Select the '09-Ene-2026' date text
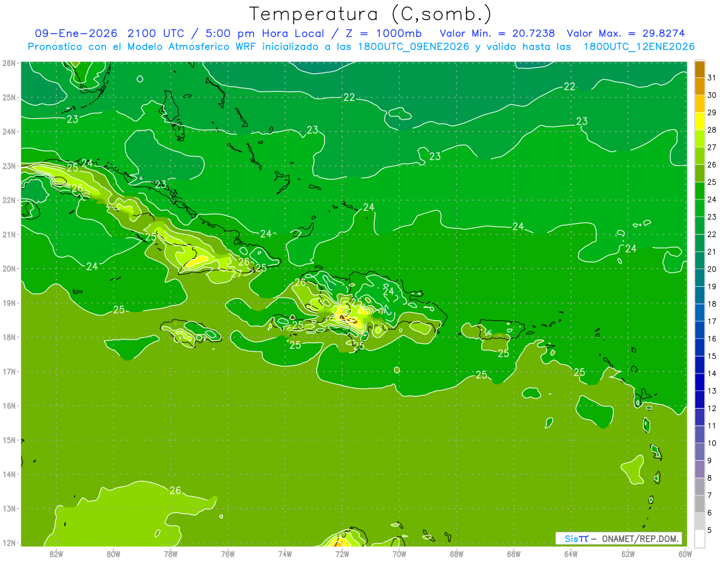The width and height of the screenshot is (728, 562). [x=77, y=33]
